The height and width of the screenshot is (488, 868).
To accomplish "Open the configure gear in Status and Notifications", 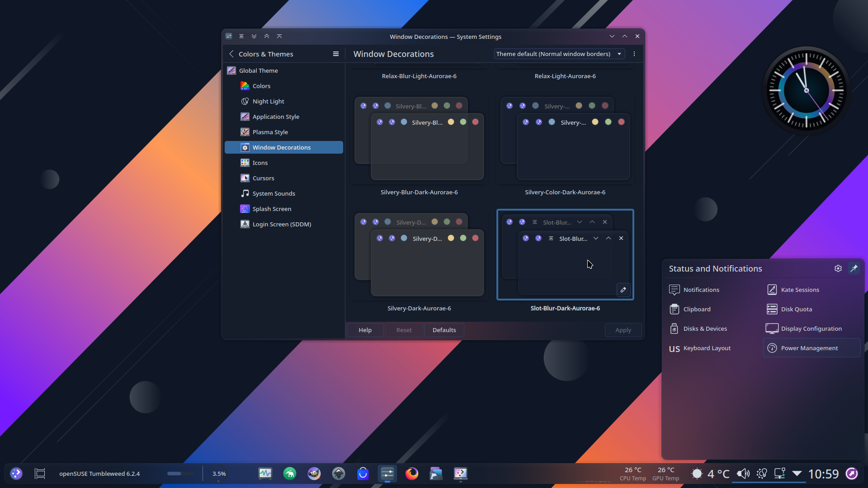I will [x=838, y=268].
